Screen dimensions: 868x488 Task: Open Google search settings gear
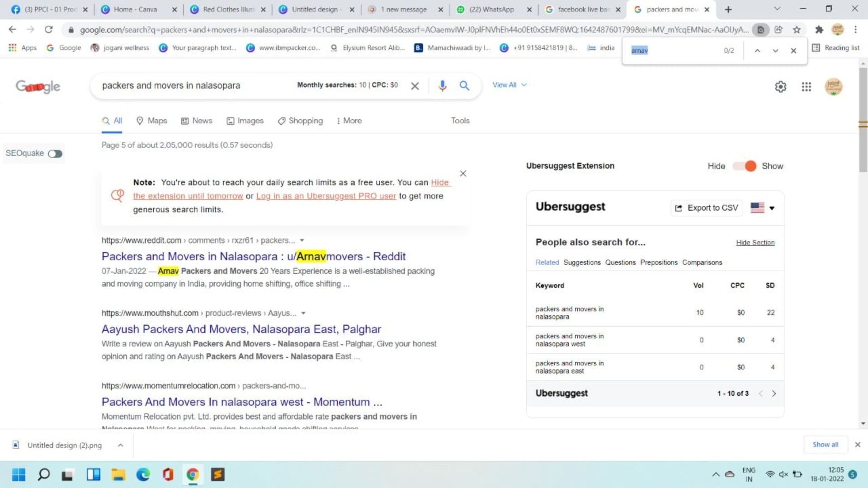pos(780,87)
